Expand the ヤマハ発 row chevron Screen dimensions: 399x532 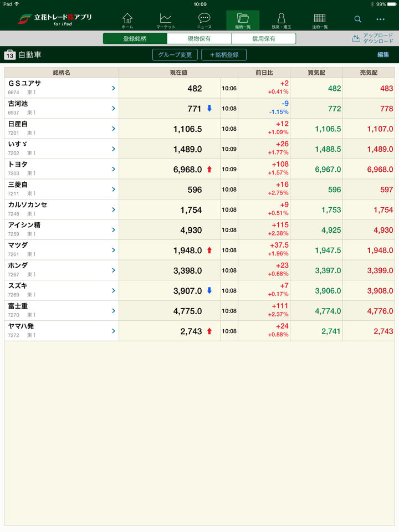coord(113,331)
